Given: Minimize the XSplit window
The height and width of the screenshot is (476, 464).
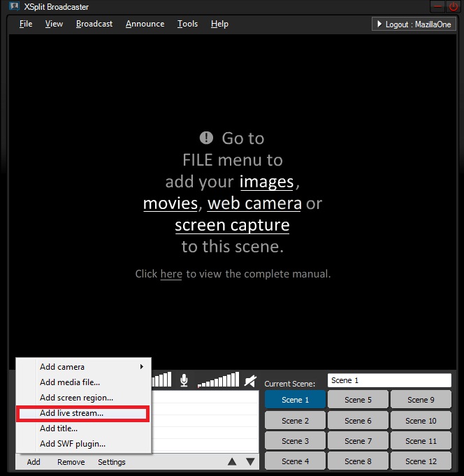Looking at the screenshot, I should [x=437, y=7].
